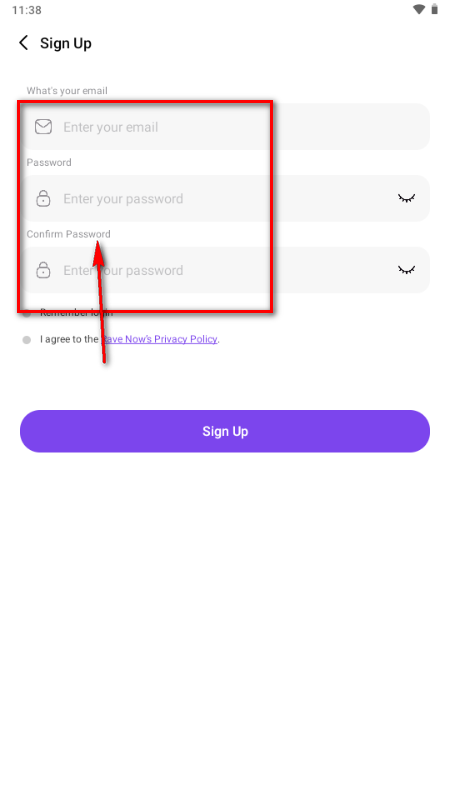Click the padlock icon in Password field
This screenshot has height=800, width=450.
43,198
